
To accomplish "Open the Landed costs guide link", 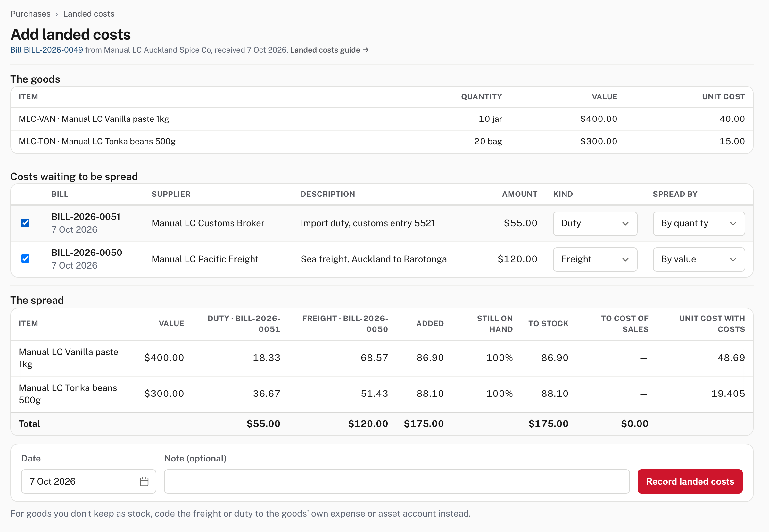I will [329, 50].
